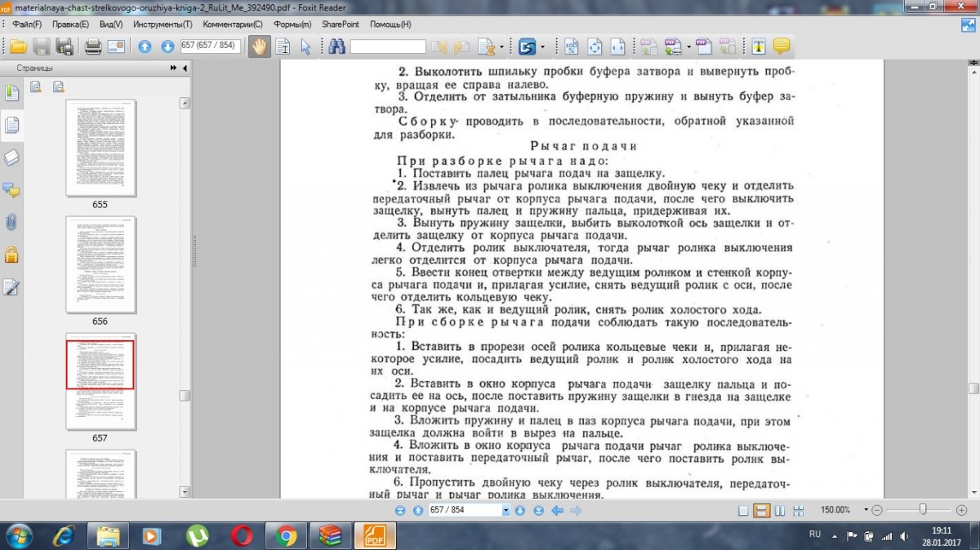Select the Text selection tool

(x=283, y=47)
